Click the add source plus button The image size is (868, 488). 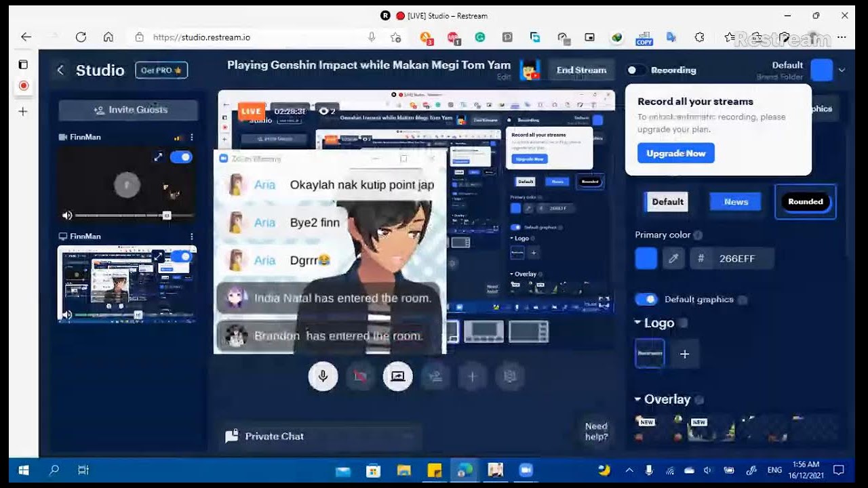(473, 376)
